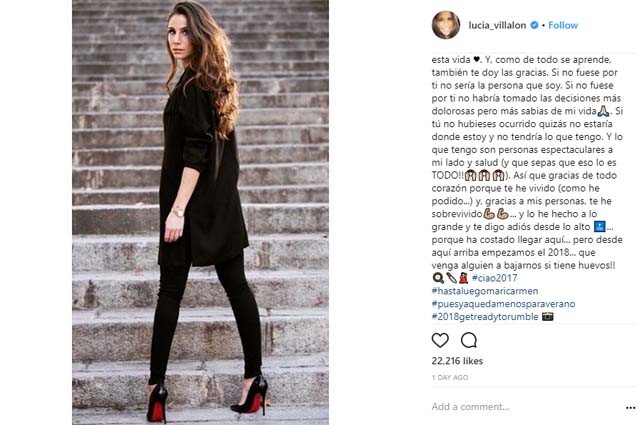The height and width of the screenshot is (425, 640).
Task: Open the three-dots more options menu
Action: (x=630, y=407)
